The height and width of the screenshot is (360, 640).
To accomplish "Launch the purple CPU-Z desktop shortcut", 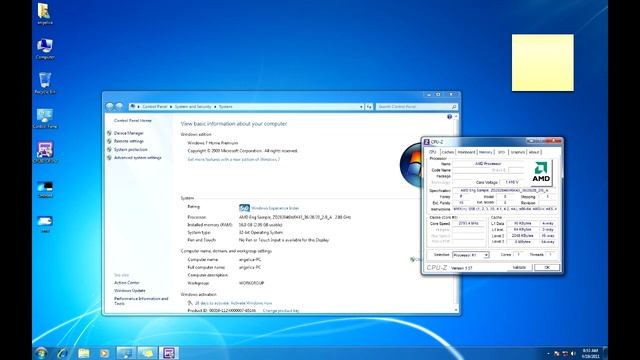I will (44, 152).
